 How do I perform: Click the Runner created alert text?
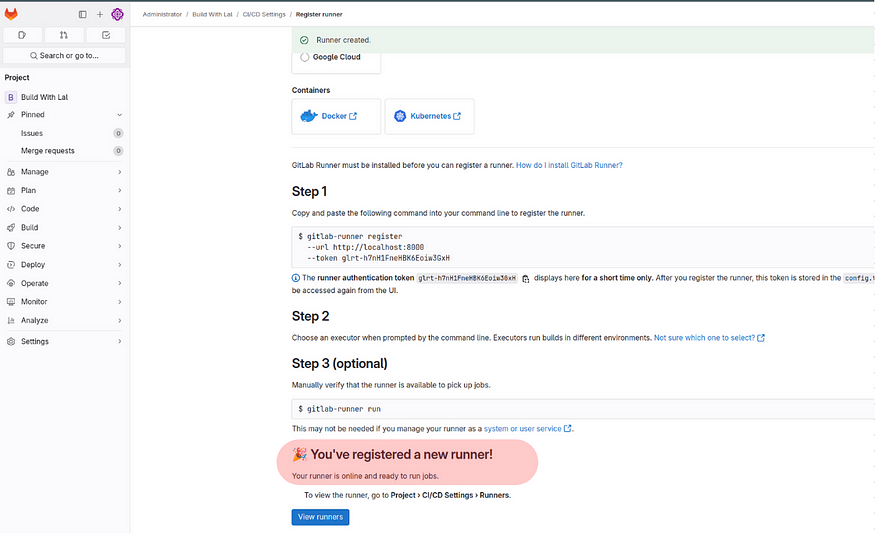(343, 40)
